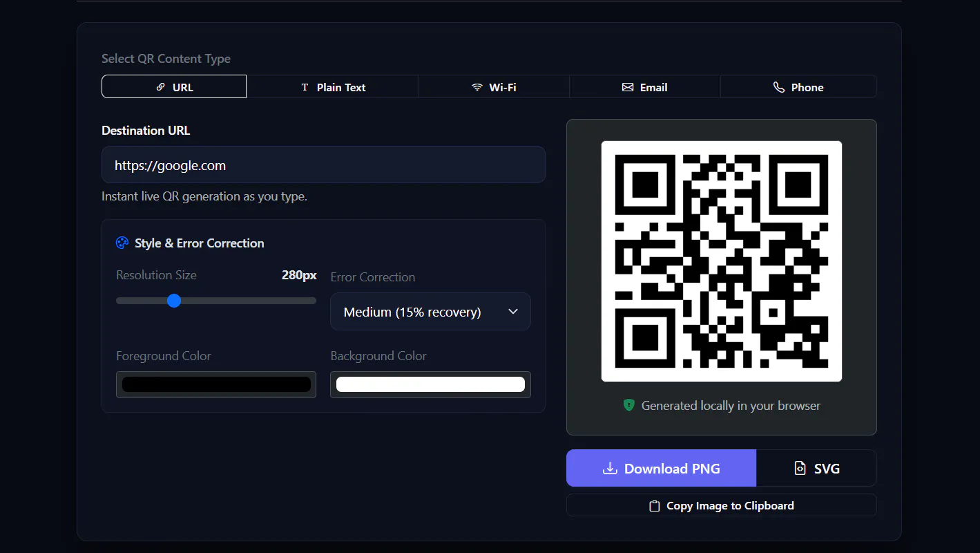Click the generated QR code image
Image resolution: width=980 pixels, height=553 pixels.
tap(722, 261)
